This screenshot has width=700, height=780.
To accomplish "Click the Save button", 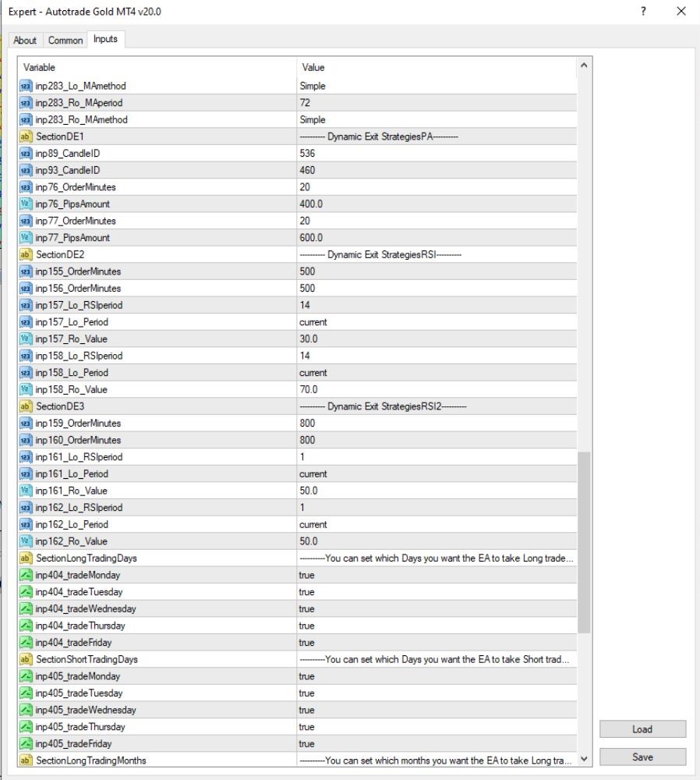I will coord(642,757).
